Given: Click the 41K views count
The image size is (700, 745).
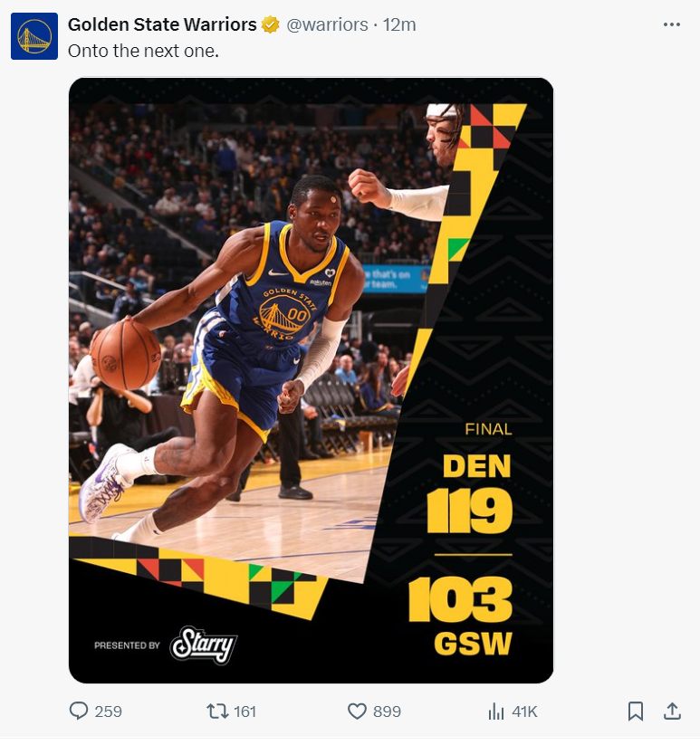Looking at the screenshot, I should point(524,712).
